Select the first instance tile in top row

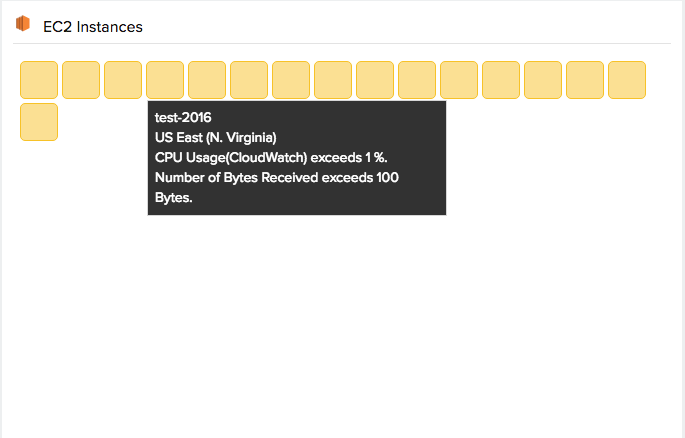(x=39, y=80)
